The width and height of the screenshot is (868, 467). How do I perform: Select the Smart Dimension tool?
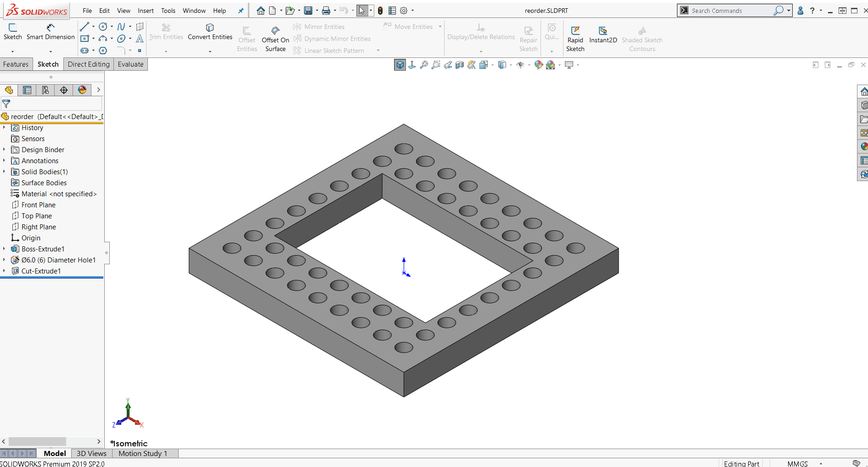pos(51,31)
